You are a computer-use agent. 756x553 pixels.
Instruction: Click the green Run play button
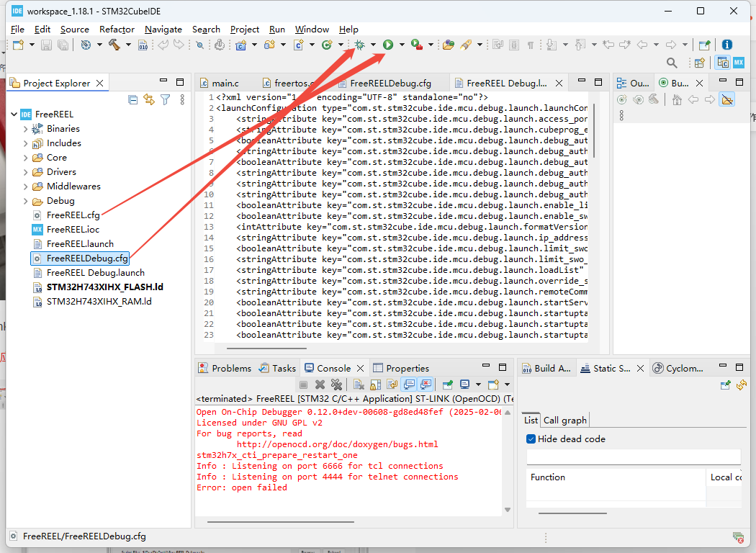tap(387, 45)
